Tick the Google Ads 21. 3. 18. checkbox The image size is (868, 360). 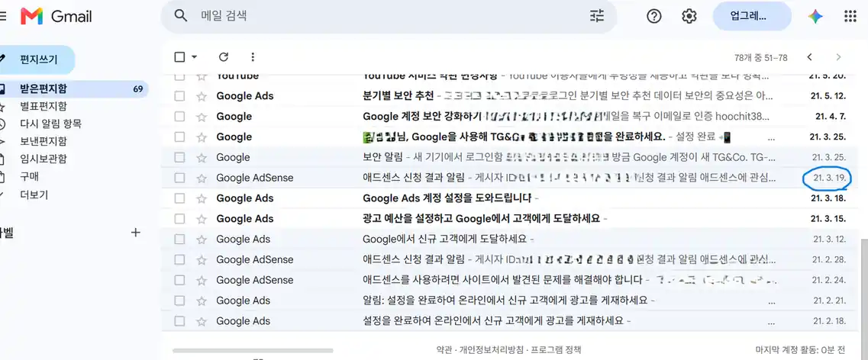(179, 198)
